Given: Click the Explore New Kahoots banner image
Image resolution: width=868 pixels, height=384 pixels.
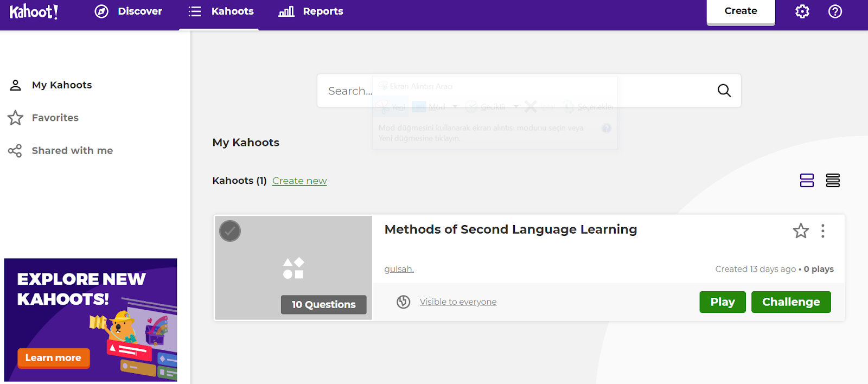Looking at the screenshot, I should click(x=91, y=320).
